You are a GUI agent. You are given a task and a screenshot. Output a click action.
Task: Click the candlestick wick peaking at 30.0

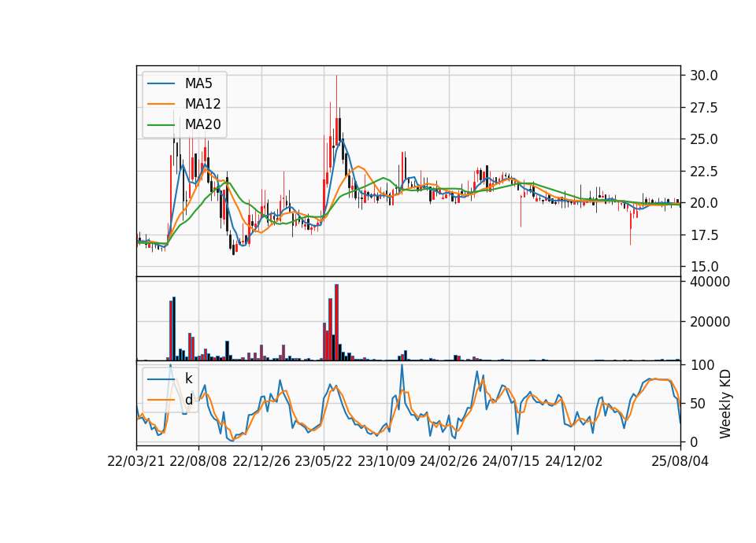pyautogui.click(x=336, y=111)
